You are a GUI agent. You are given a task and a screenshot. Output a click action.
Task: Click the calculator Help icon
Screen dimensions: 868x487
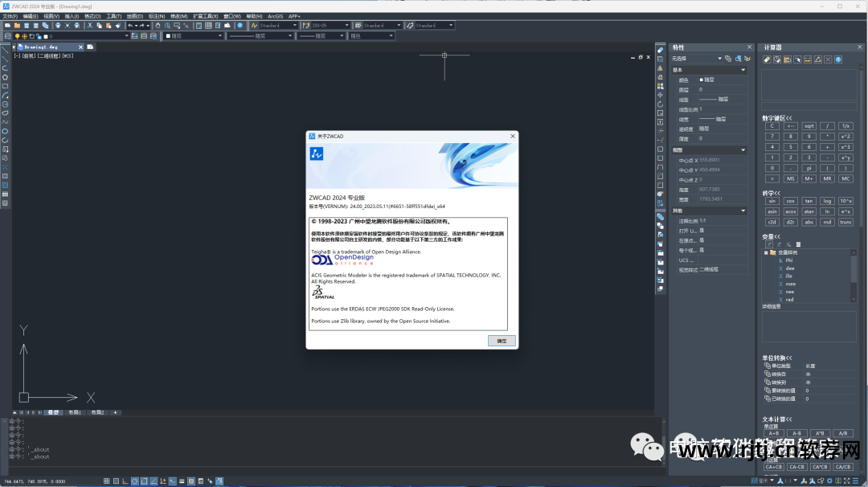point(838,59)
